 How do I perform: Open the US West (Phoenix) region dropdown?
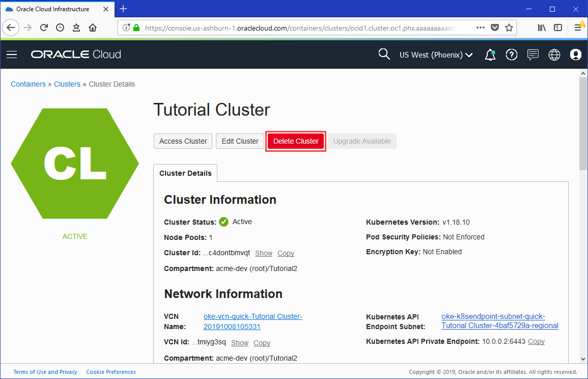436,55
